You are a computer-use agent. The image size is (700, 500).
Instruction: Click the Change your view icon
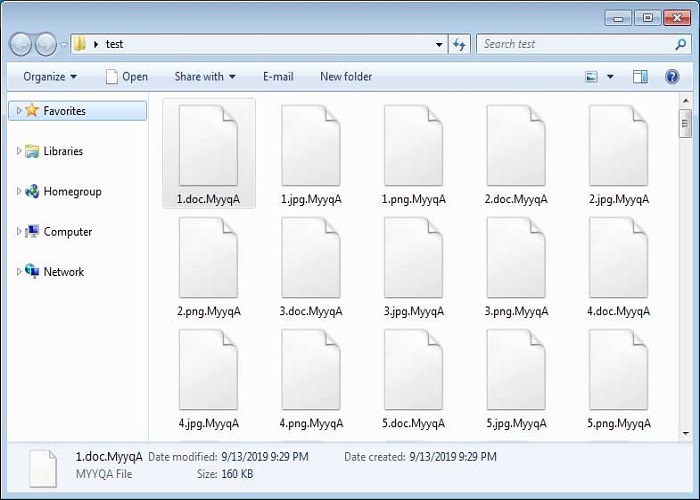592,77
